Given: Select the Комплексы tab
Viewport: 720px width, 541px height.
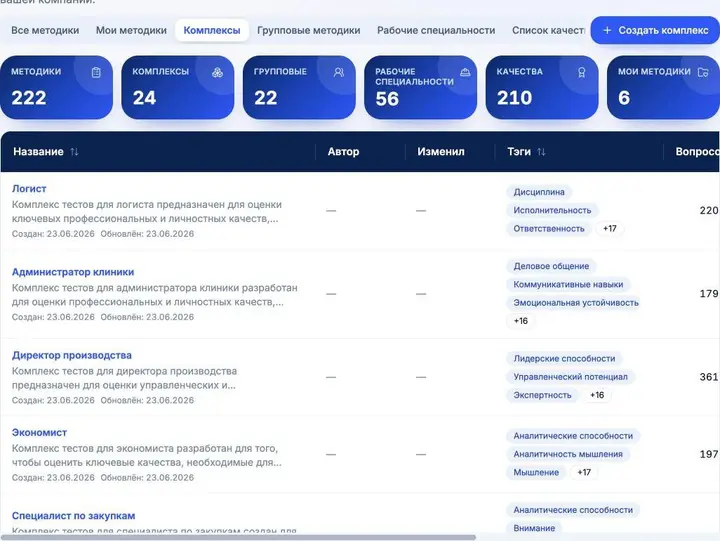Looking at the screenshot, I should [212, 30].
